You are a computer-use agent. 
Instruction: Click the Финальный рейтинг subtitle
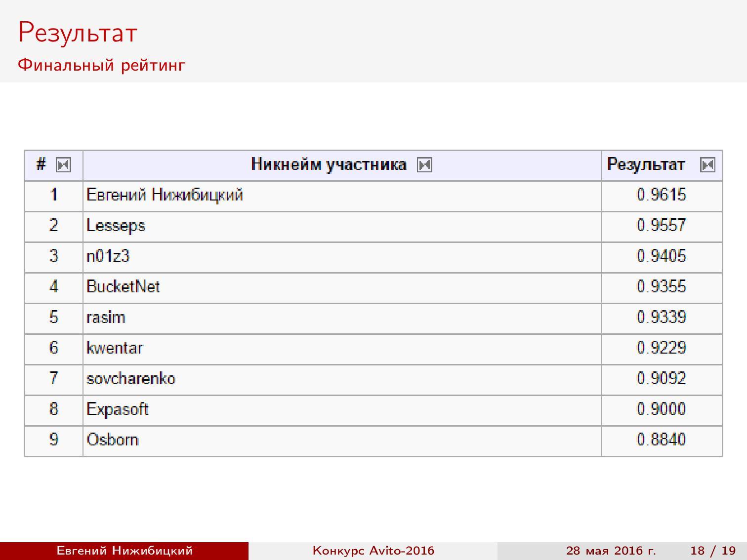click(x=102, y=65)
